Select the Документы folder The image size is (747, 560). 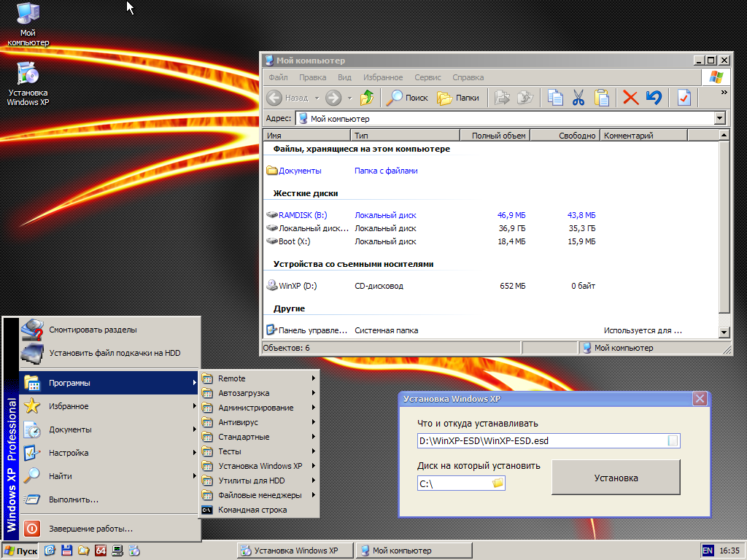coord(294,171)
